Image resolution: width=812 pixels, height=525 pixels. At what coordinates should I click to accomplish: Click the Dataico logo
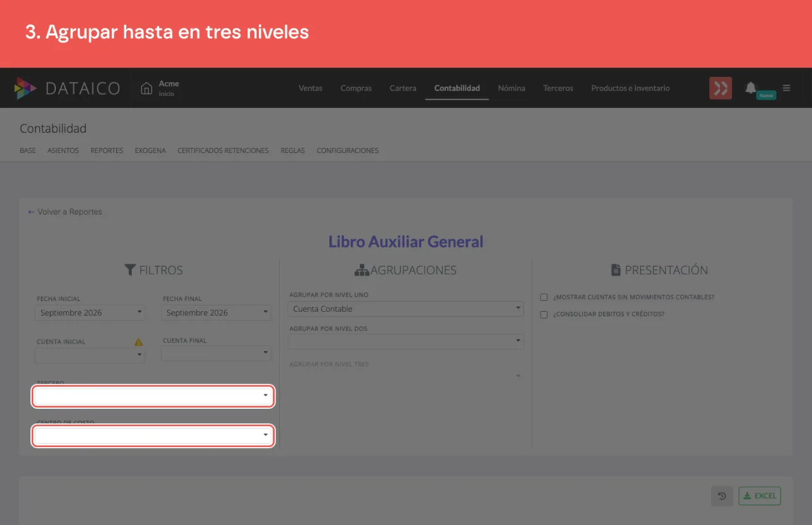(67, 88)
